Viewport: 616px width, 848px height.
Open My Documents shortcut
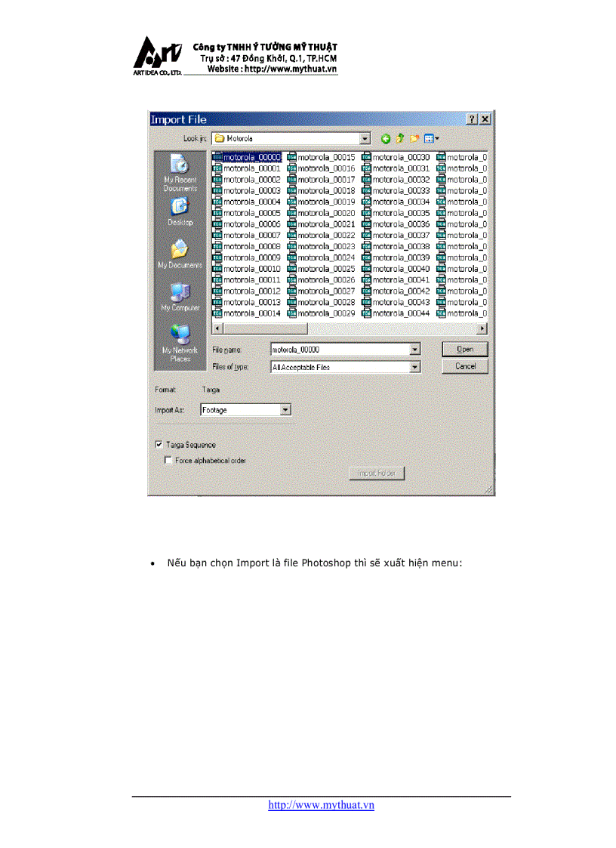(x=180, y=254)
